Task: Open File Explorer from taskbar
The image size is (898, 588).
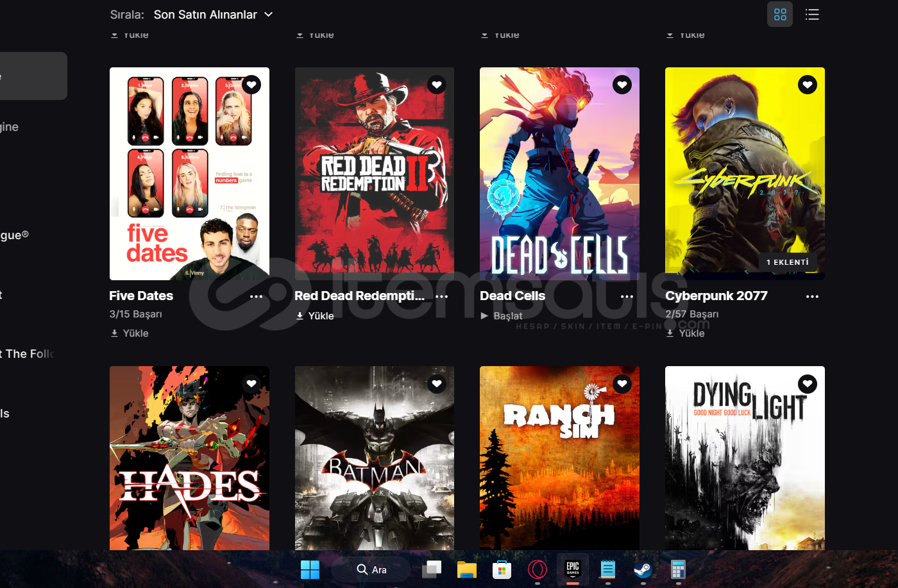Action: click(467, 569)
